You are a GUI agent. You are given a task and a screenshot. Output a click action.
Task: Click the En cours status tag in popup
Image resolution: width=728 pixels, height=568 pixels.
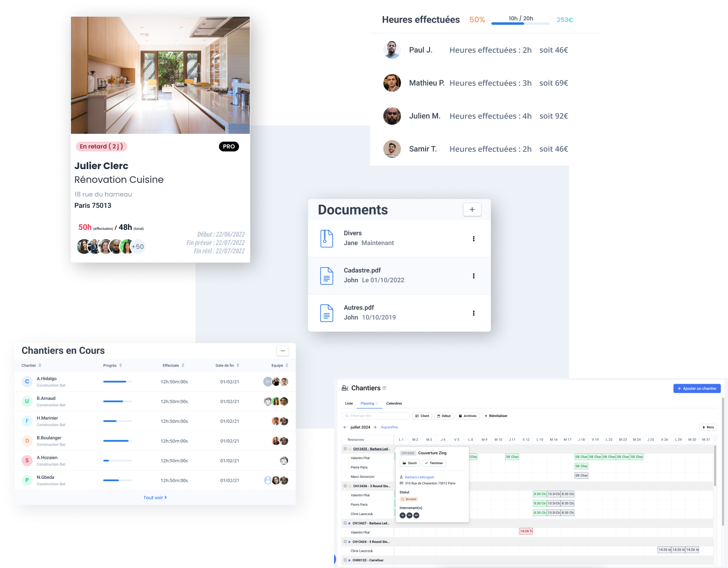coord(409,499)
